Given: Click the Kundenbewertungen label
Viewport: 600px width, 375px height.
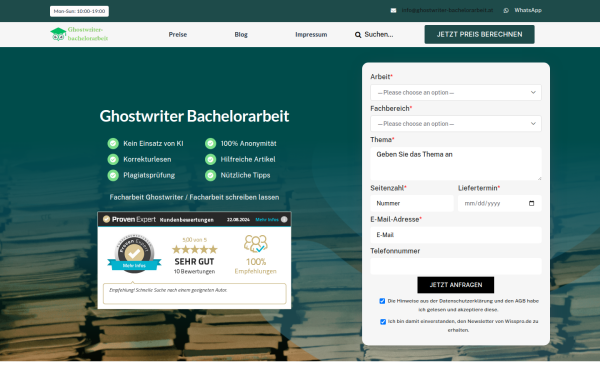Looking at the screenshot, I should click(187, 220).
